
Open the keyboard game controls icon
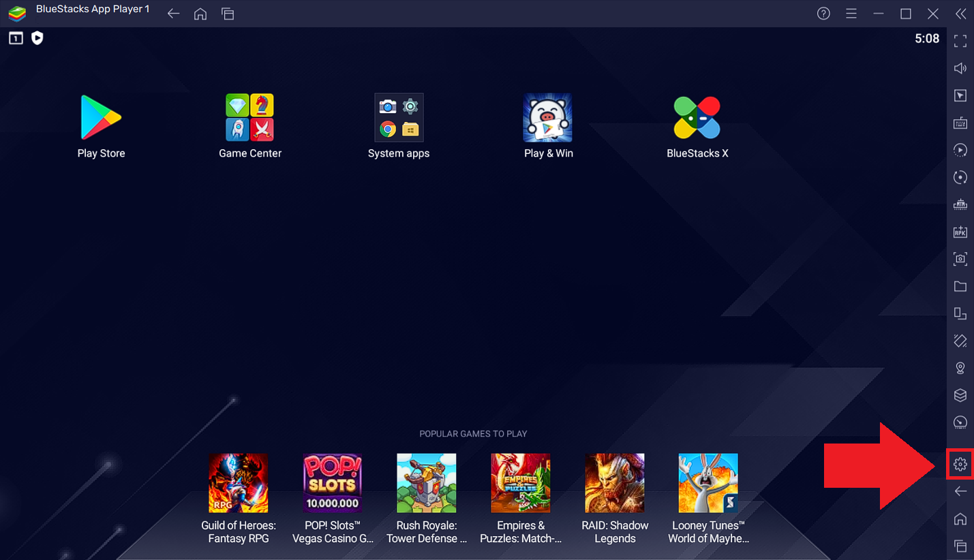click(x=960, y=123)
